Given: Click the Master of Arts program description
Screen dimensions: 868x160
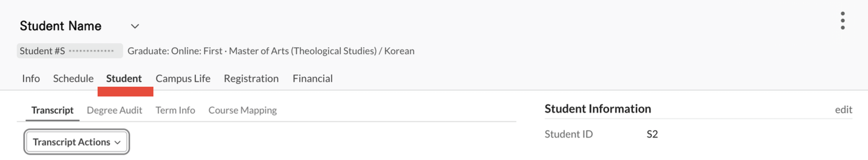Looking at the screenshot, I should click(271, 51).
